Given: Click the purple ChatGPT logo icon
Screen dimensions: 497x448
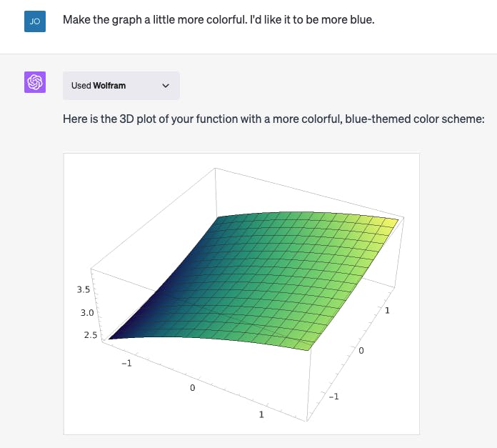Looking at the screenshot, I should pyautogui.click(x=35, y=82).
